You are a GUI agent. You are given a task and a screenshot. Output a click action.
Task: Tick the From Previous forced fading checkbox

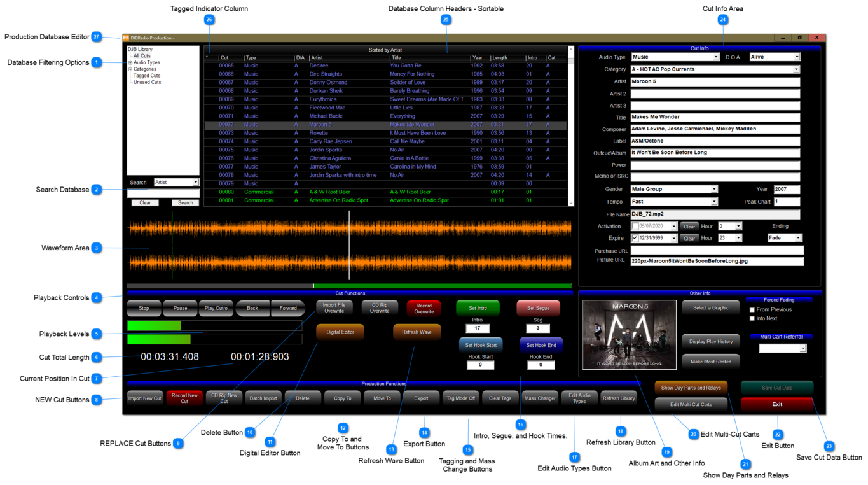[x=752, y=310]
